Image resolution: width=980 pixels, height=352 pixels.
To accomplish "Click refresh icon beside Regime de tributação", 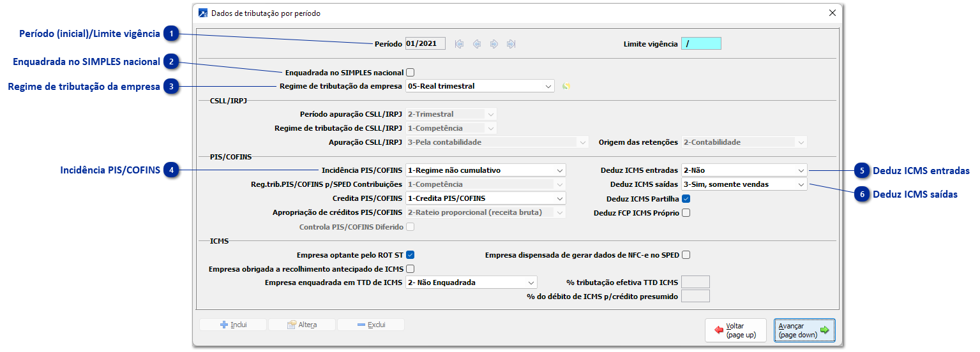I will coord(566,86).
